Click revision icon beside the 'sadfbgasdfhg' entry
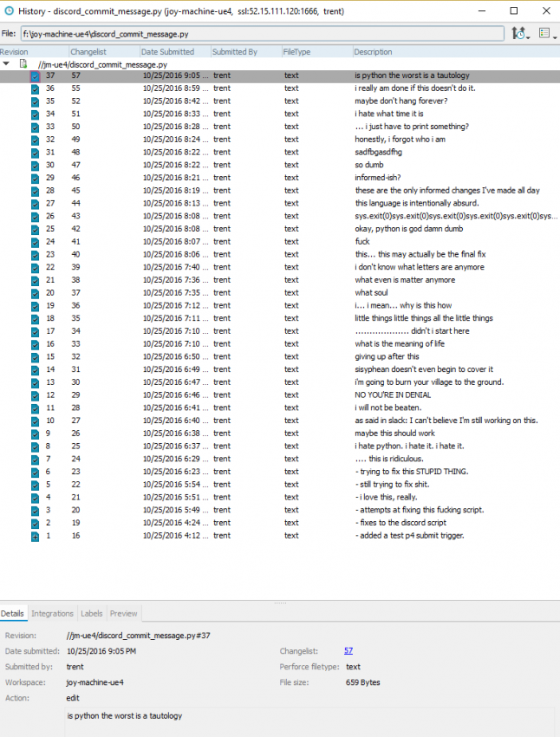 [x=35, y=153]
